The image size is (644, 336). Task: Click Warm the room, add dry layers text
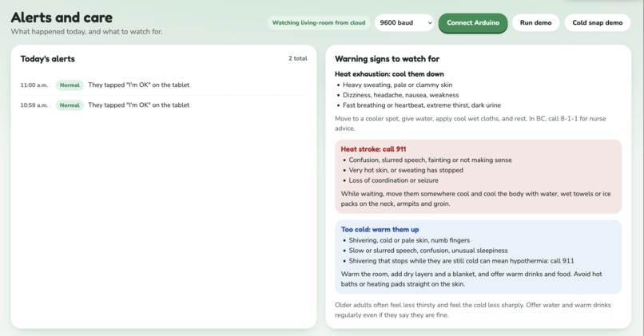[471, 279]
